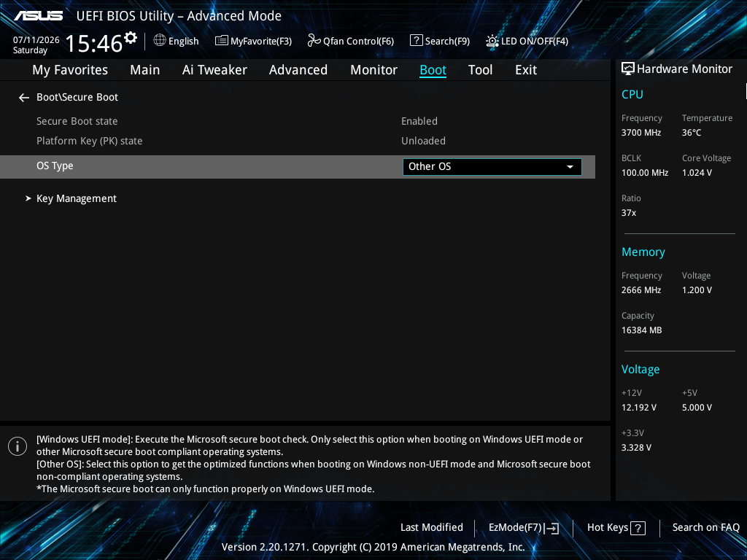The height and width of the screenshot is (560, 747).
Task: Click the MyFavorite(F3) label
Action: pos(261,41)
